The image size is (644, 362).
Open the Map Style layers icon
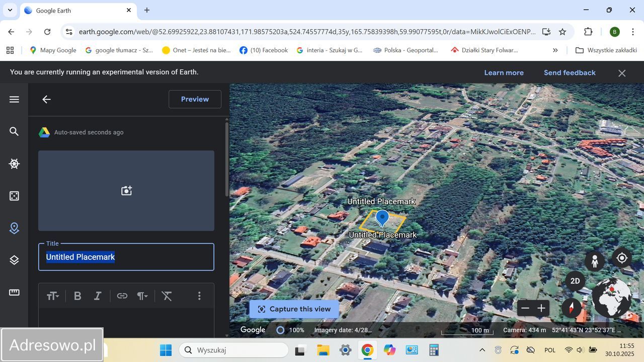(x=14, y=260)
